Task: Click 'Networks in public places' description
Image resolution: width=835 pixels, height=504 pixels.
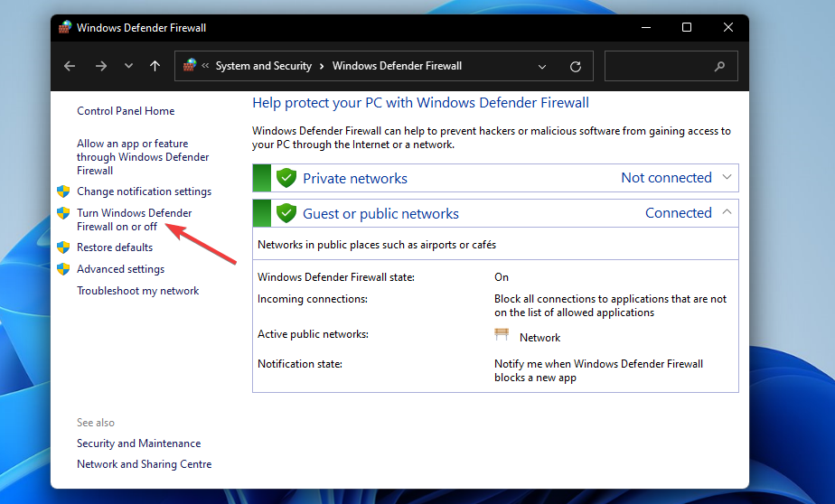Action: 377,244
